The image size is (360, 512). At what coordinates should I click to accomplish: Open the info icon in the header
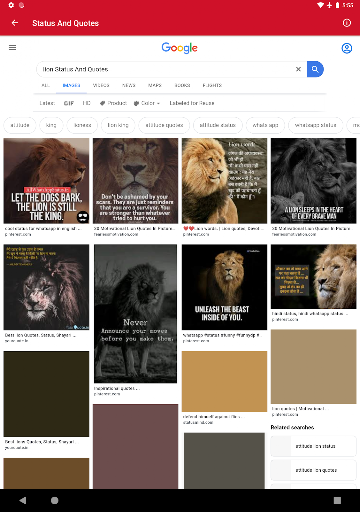347,23
